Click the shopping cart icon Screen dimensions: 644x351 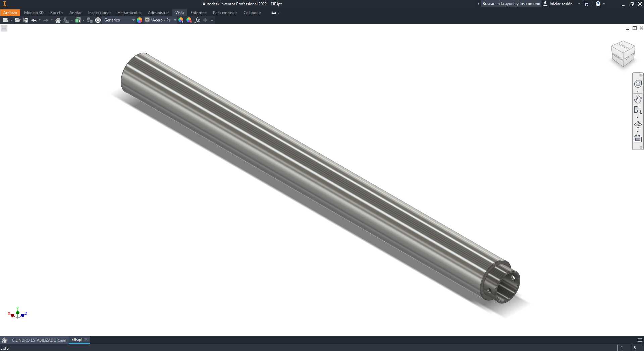586,4
